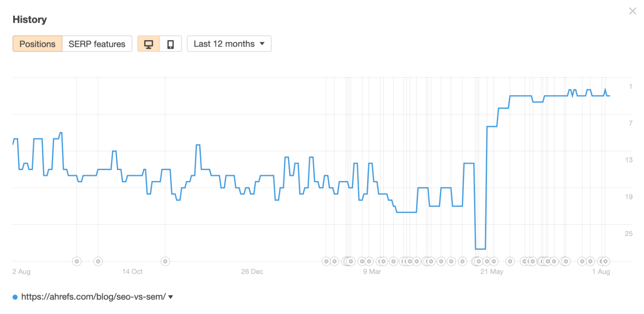Open the Last 12 months dropdown

click(x=229, y=44)
